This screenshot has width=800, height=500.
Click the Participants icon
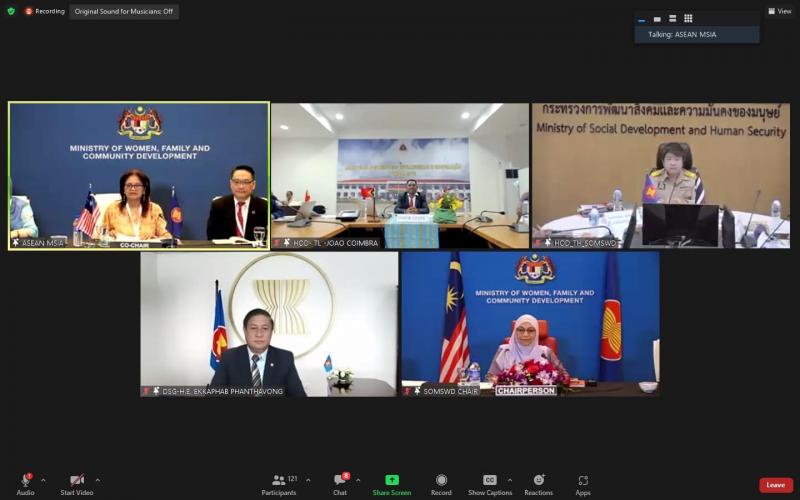(279, 480)
